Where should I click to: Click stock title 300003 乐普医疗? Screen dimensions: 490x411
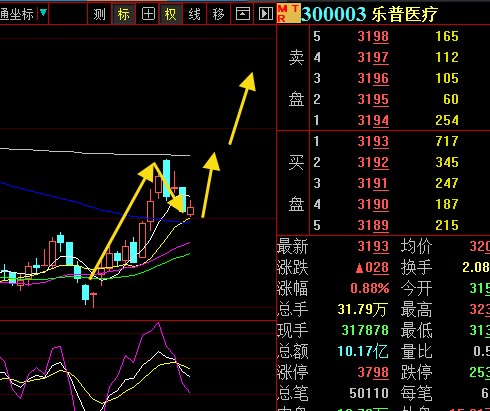pyautogui.click(x=369, y=14)
